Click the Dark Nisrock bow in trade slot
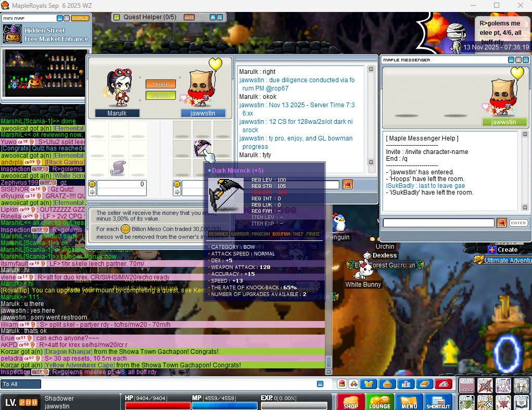The height and width of the screenshot is (410, 532). pyautogui.click(x=202, y=149)
